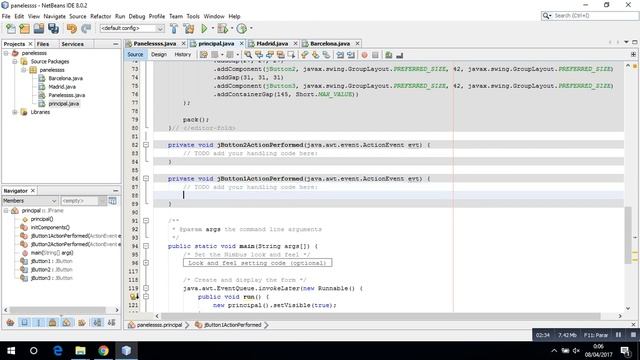The image size is (640, 360).
Task: Click the Undo toolbar icon
Action: (72, 29)
